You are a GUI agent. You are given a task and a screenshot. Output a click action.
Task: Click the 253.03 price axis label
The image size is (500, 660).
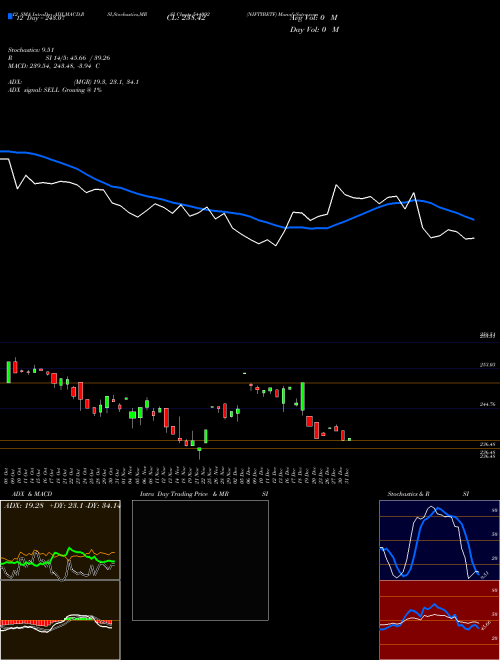point(487,365)
